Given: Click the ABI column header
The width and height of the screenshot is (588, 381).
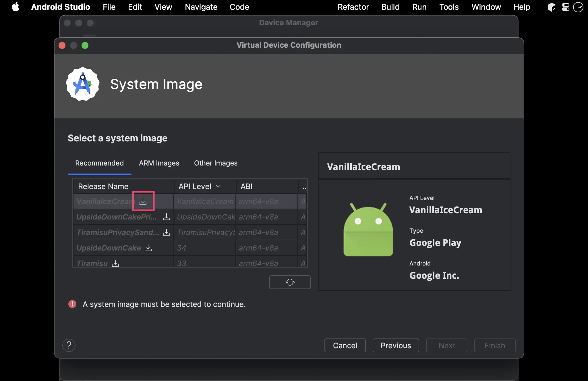Looking at the screenshot, I should click(267, 186).
